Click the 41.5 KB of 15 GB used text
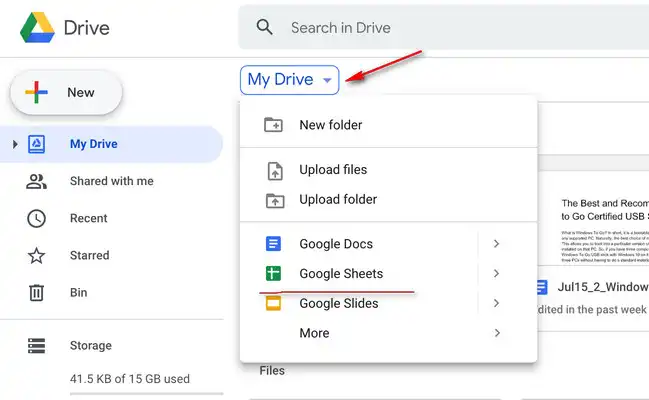 130,379
